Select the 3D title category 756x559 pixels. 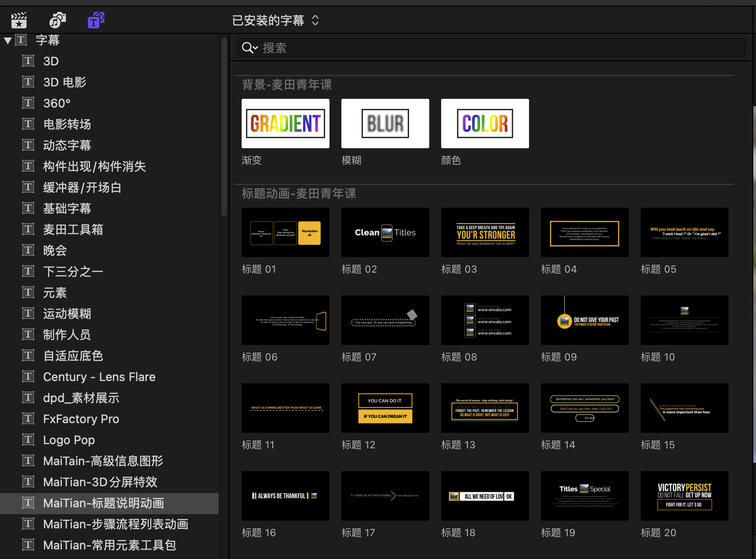point(110,61)
